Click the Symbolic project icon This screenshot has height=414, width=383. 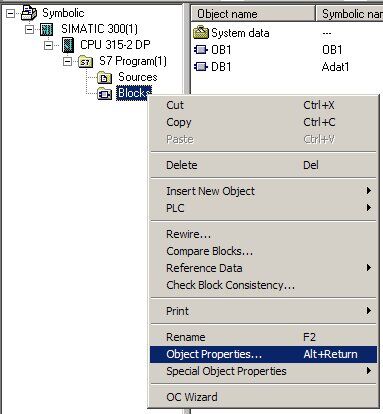pyautogui.click(x=29, y=13)
